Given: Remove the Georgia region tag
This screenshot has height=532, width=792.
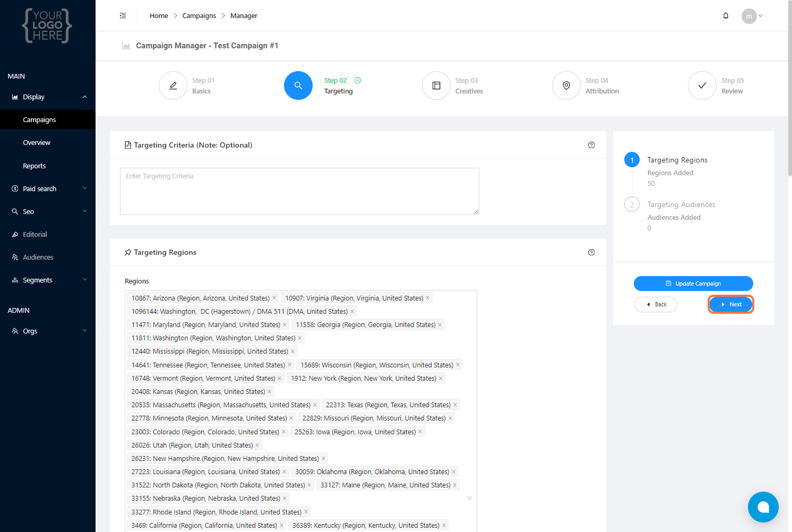Looking at the screenshot, I should (x=440, y=324).
